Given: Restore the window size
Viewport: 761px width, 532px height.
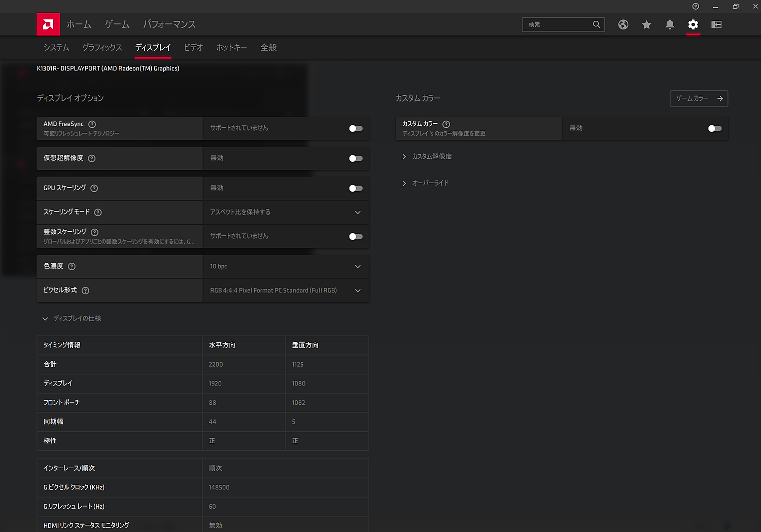Looking at the screenshot, I should [x=736, y=6].
